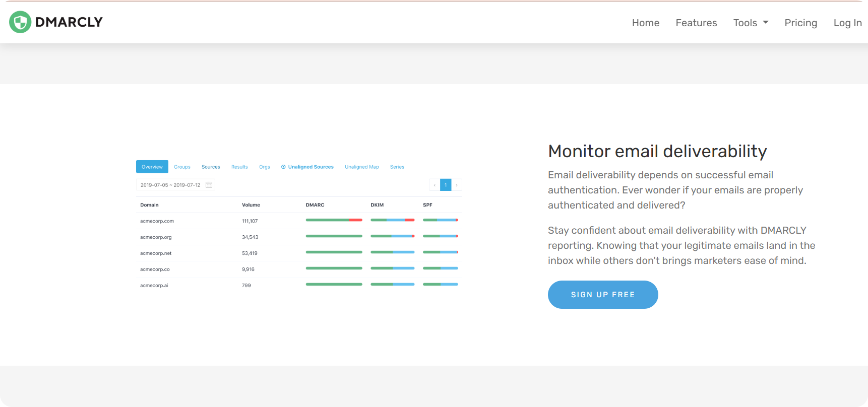Image resolution: width=868 pixels, height=407 pixels.
Task: Click the target icon beside Unaligned Sources
Action: [x=283, y=167]
